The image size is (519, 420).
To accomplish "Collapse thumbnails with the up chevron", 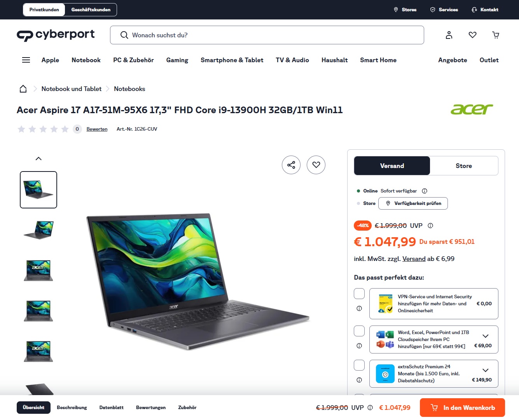I will click(38, 159).
